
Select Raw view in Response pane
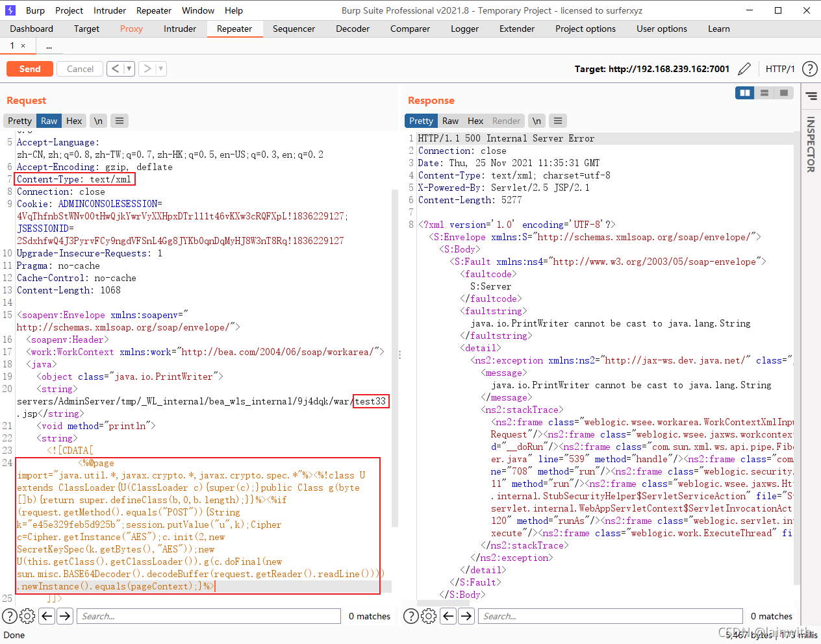point(450,121)
